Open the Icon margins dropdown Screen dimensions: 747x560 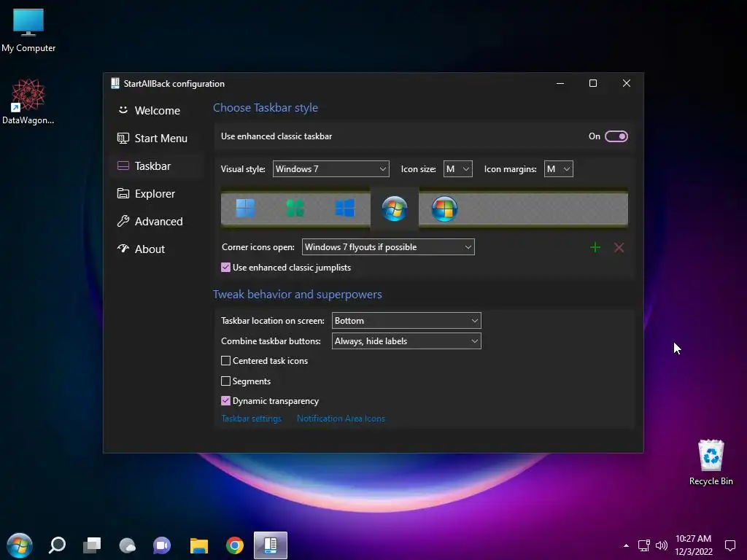click(x=558, y=168)
